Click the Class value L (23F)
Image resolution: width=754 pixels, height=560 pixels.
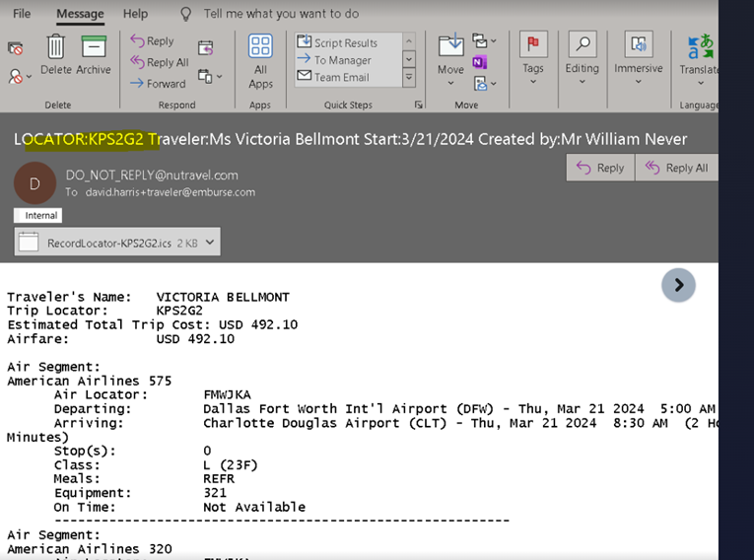click(231, 465)
